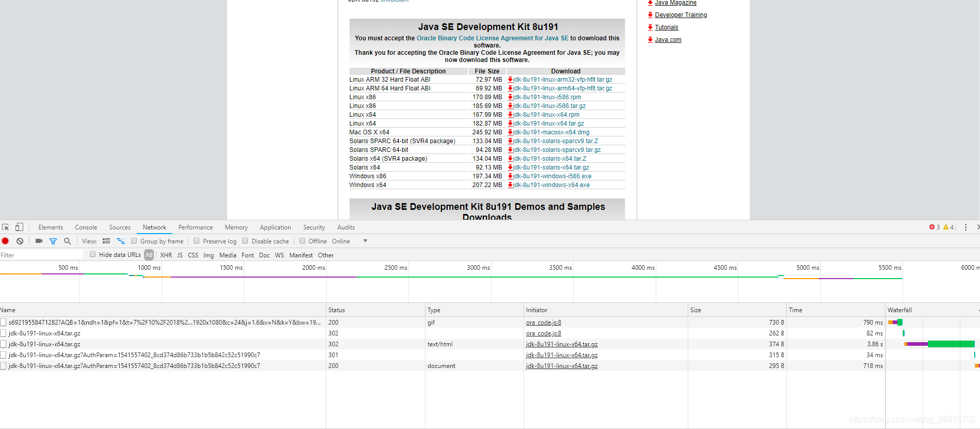Image resolution: width=980 pixels, height=429 pixels.
Task: Clear the network log
Action: click(x=20, y=241)
